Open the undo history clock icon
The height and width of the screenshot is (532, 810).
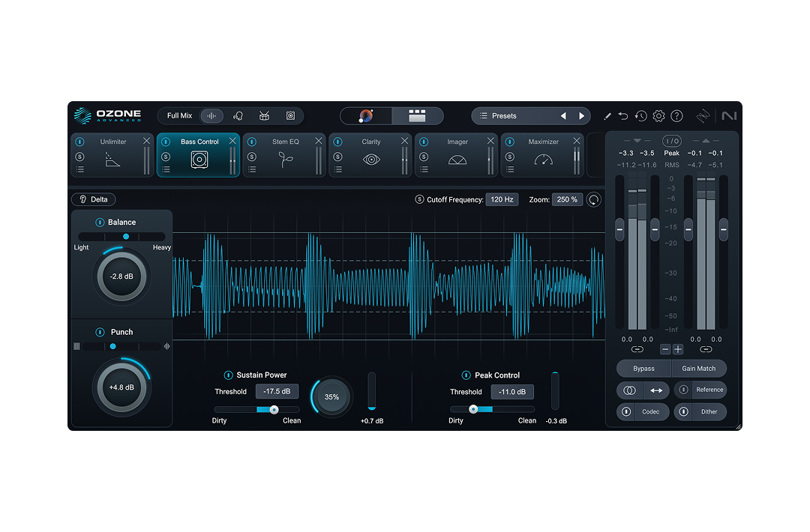coord(640,116)
